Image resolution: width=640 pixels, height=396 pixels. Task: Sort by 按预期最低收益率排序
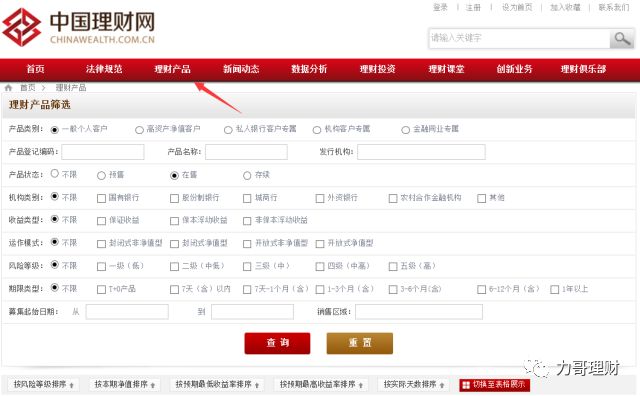217,385
